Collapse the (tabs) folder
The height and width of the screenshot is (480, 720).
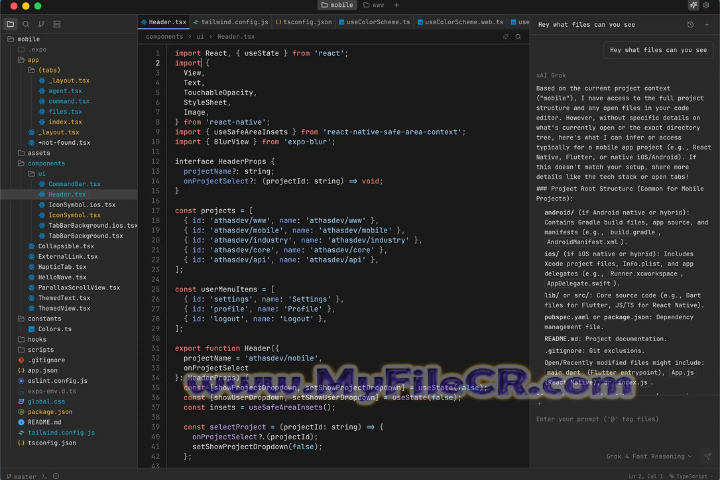coord(44,70)
